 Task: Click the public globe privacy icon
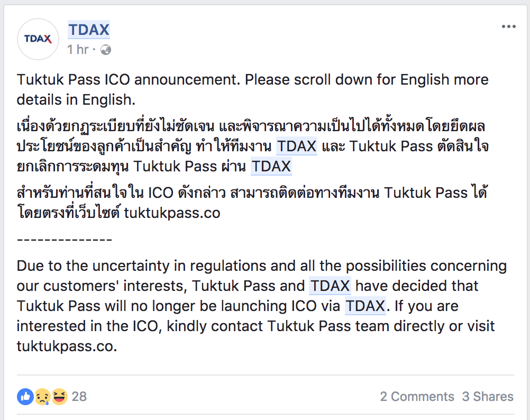106,50
